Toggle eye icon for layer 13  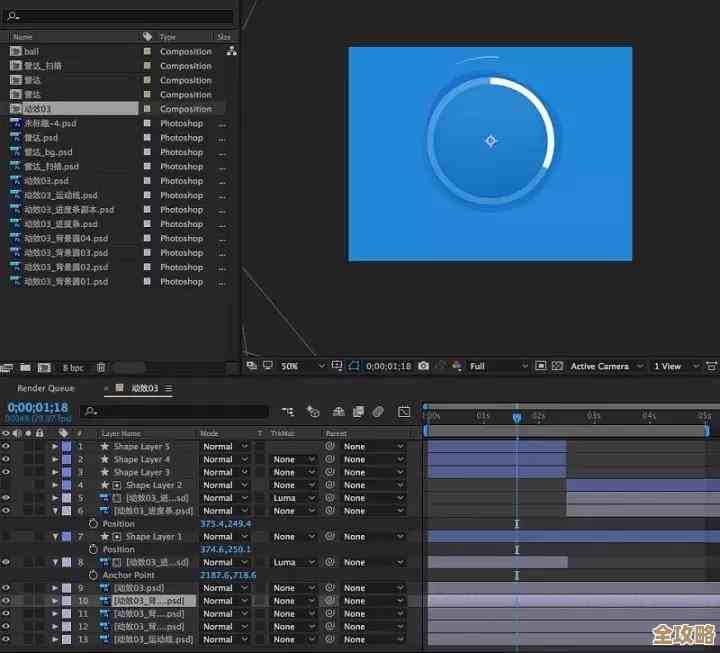point(6,639)
